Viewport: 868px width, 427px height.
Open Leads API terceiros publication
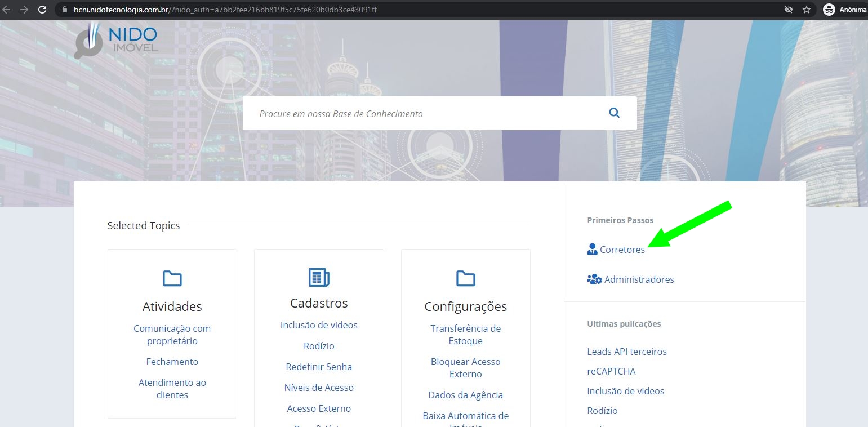(626, 352)
